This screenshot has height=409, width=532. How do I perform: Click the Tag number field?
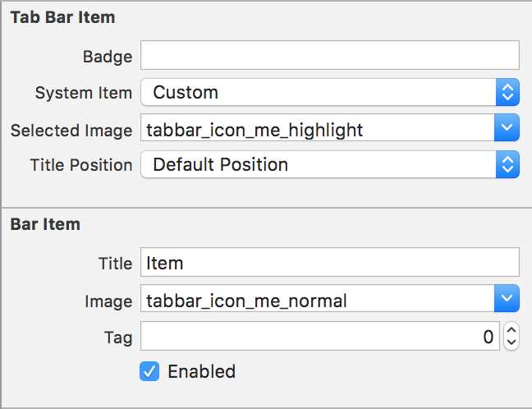(320, 336)
